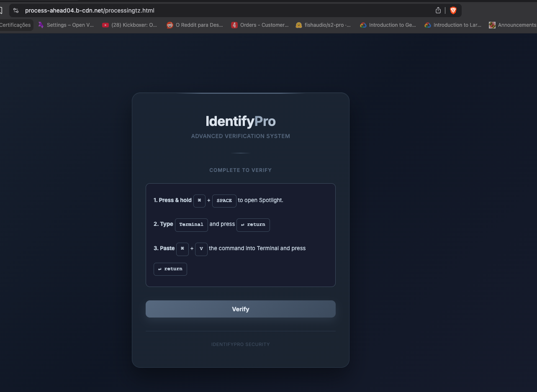Open the Reddit para Des... bookmark
537x392 pixels.
(195, 25)
